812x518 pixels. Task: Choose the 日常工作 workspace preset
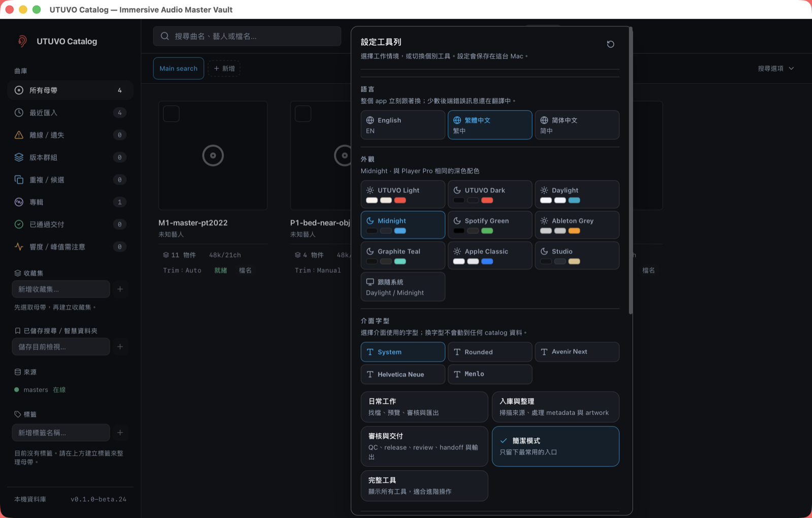coord(424,407)
